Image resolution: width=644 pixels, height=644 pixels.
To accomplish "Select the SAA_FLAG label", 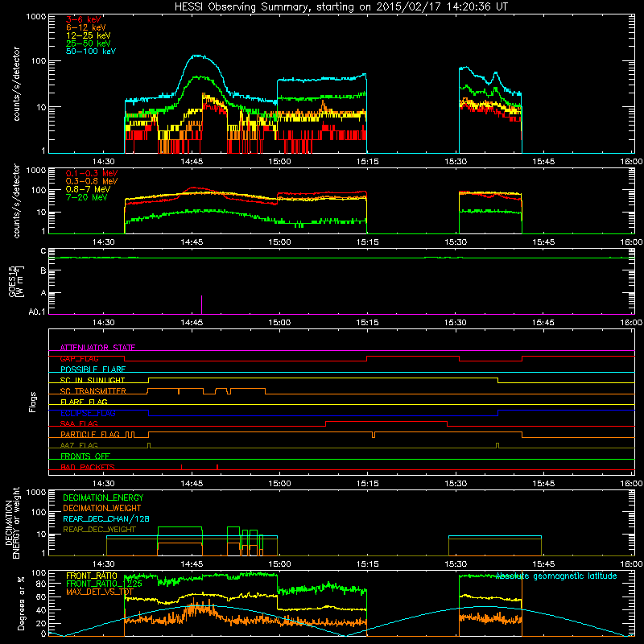I will click(x=79, y=423).
